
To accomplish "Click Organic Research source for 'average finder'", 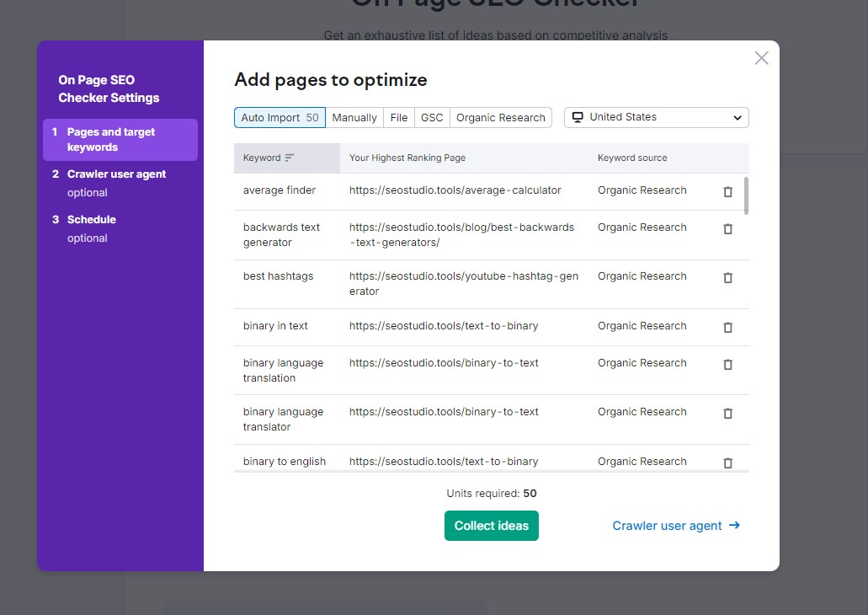I will 642,190.
